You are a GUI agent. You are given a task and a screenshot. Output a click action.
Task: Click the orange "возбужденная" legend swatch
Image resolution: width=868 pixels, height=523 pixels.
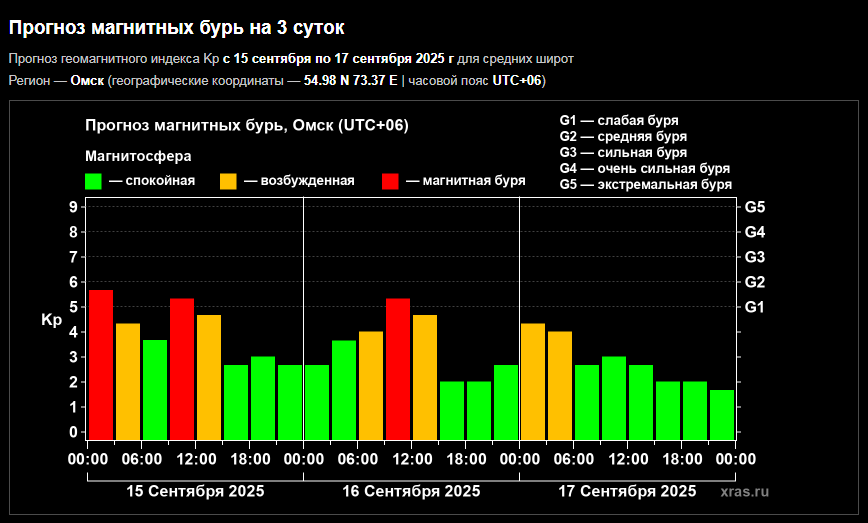pyautogui.click(x=228, y=181)
